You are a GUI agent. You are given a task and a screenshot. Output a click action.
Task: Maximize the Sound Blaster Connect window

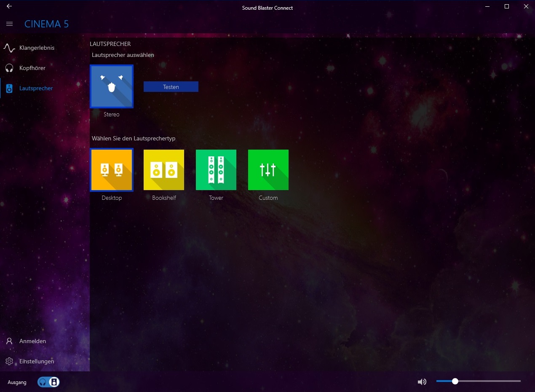507,6
